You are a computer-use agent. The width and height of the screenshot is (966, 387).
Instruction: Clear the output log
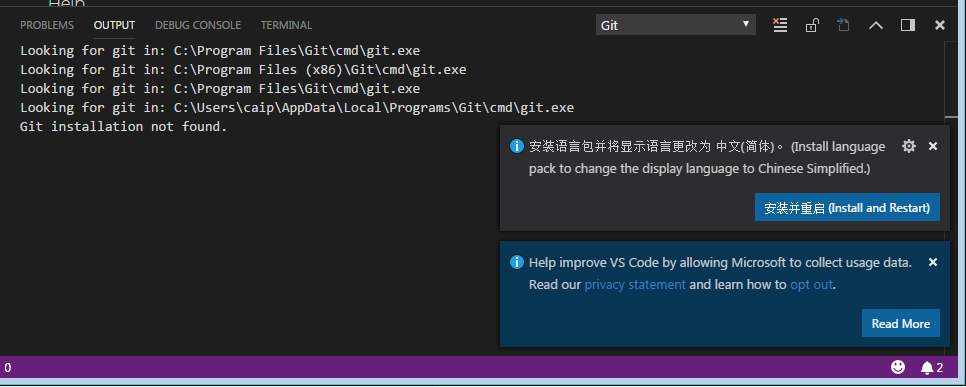tap(780, 25)
